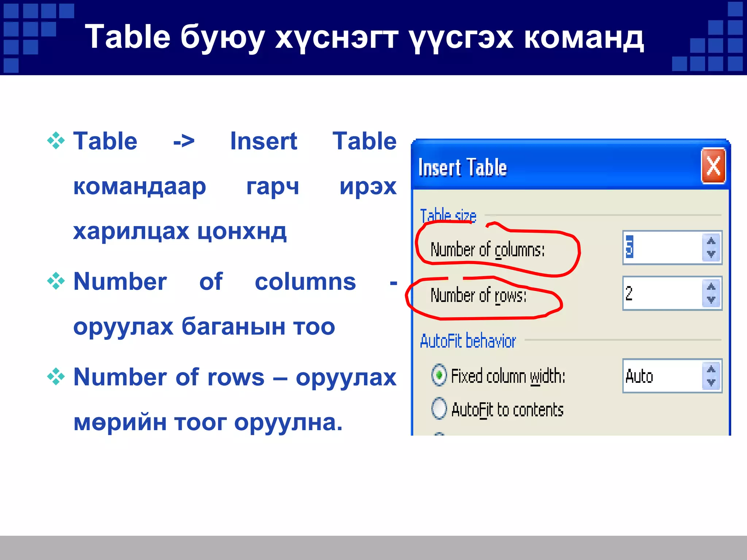Select the Fixed column width radio button

click(x=439, y=375)
